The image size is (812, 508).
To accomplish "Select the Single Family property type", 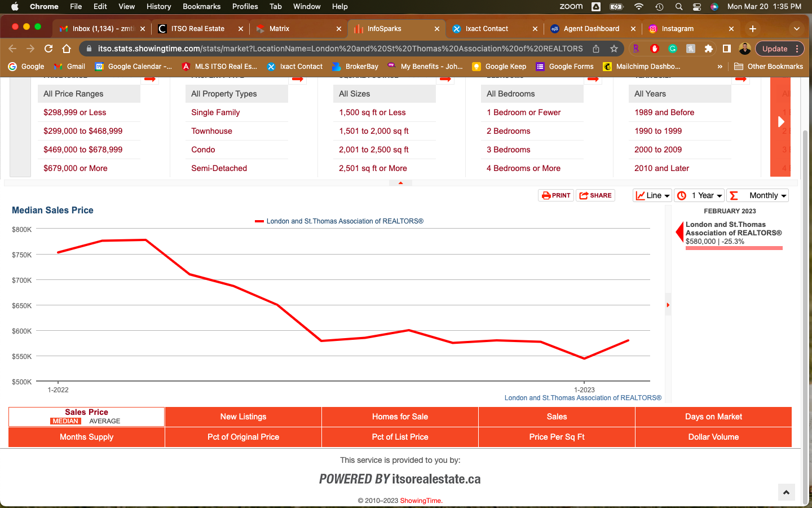I will coord(215,112).
